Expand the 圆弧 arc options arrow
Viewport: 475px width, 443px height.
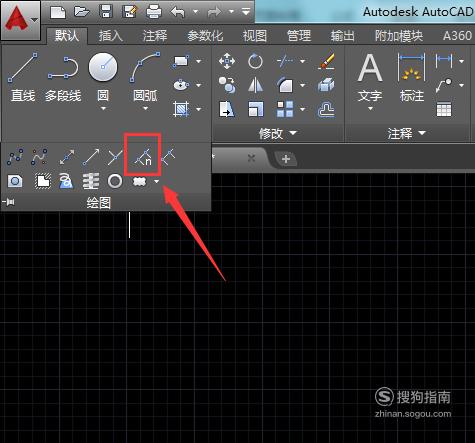pyautogui.click(x=145, y=109)
